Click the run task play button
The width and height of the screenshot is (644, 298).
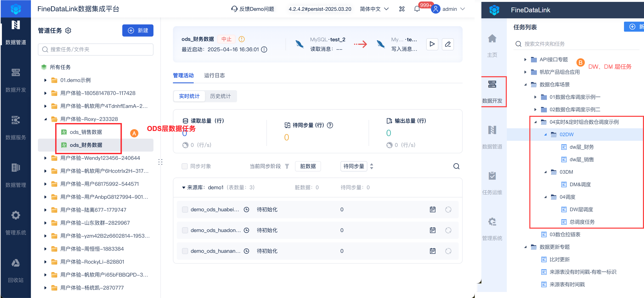click(432, 44)
